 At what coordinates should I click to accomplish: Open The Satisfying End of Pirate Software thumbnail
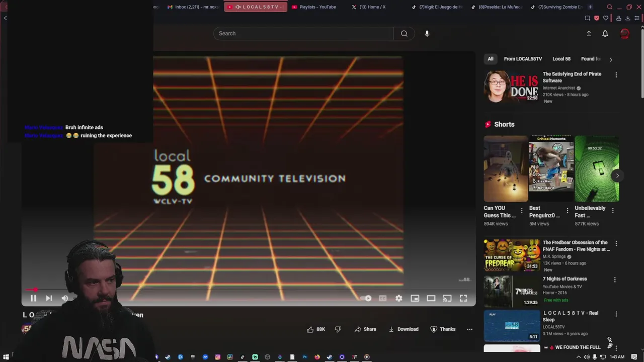(x=512, y=86)
